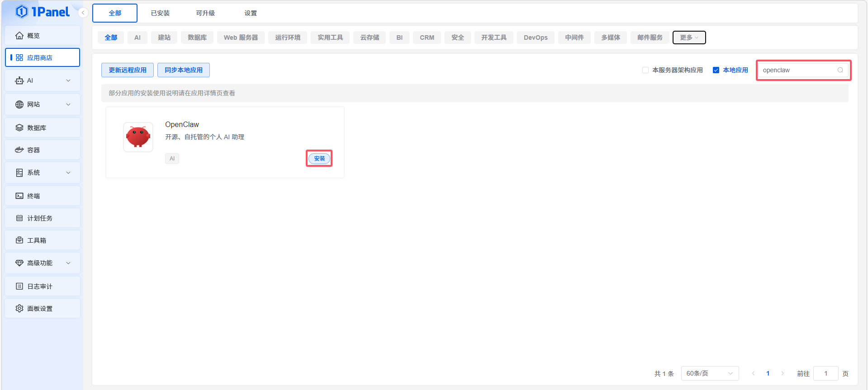Viewport: 868px width, 390px height.
Task: Open the 60条/页 page size dropdown
Action: pos(709,373)
